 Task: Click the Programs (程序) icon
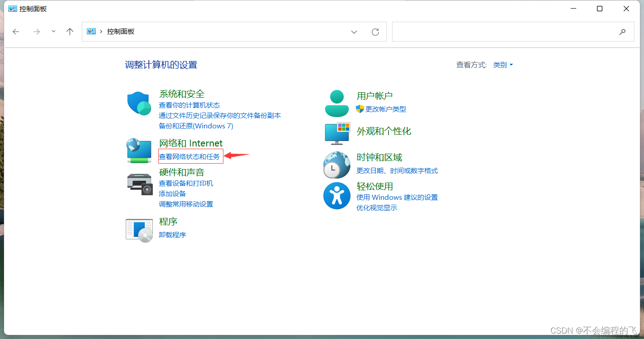pyautogui.click(x=139, y=230)
